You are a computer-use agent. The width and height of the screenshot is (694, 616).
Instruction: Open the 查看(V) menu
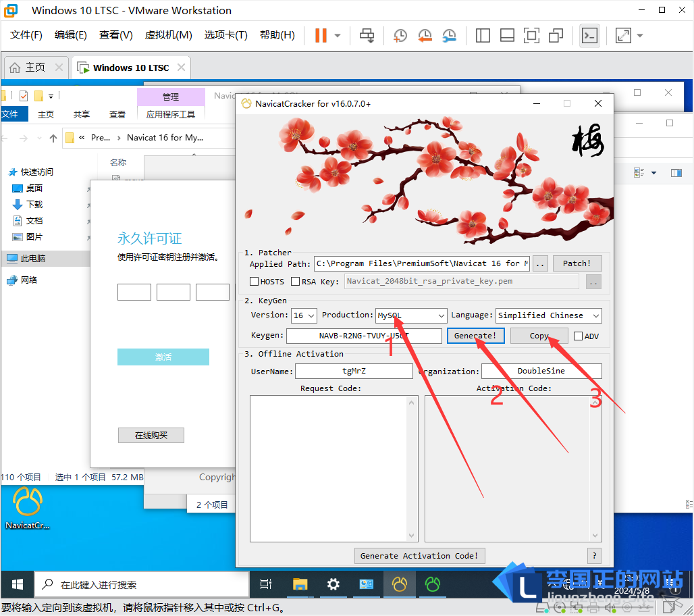(x=116, y=35)
